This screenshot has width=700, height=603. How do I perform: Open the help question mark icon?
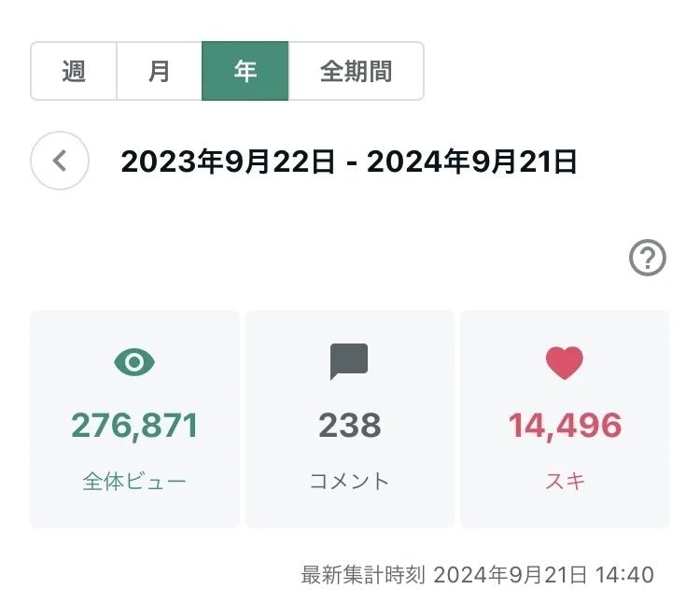648,258
